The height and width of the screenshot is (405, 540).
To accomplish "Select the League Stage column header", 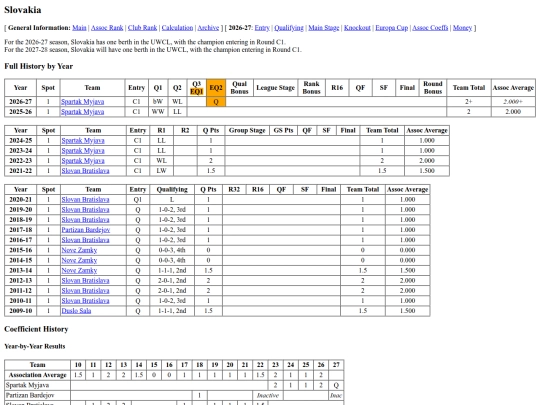I will coord(276,88).
